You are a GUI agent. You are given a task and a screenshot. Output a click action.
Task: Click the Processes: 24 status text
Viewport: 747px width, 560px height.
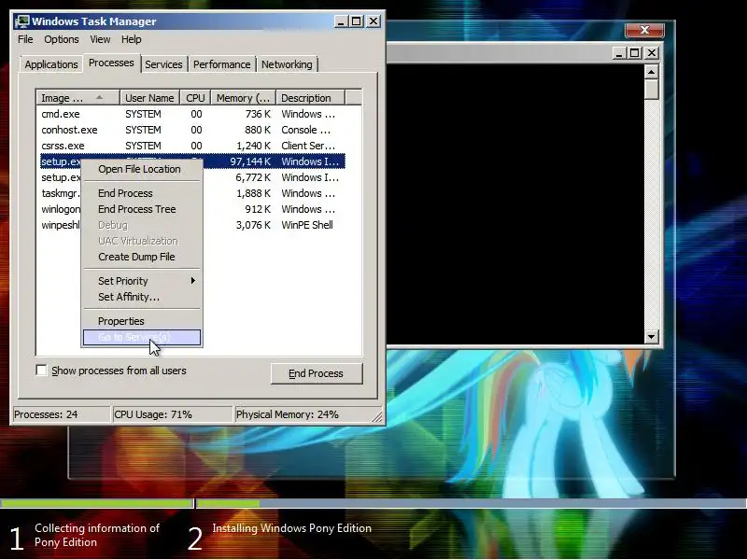[x=46, y=414]
